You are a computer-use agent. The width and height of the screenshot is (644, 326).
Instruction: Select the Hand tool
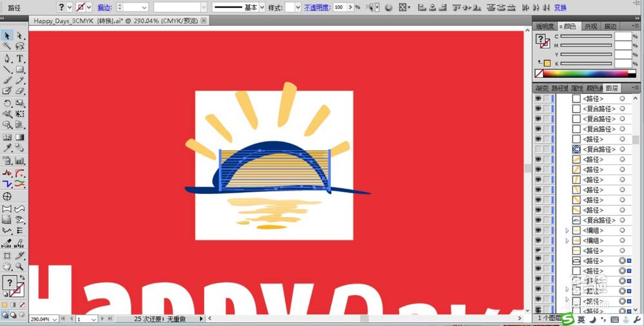point(7,266)
